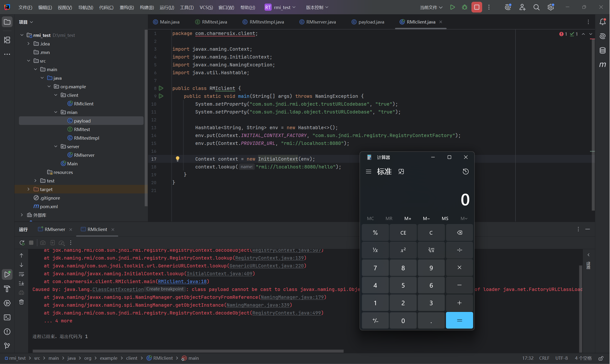Viewport: 610px width, 364px height.
Task: Select RMItestImpl in the project tree
Action: 86,138
